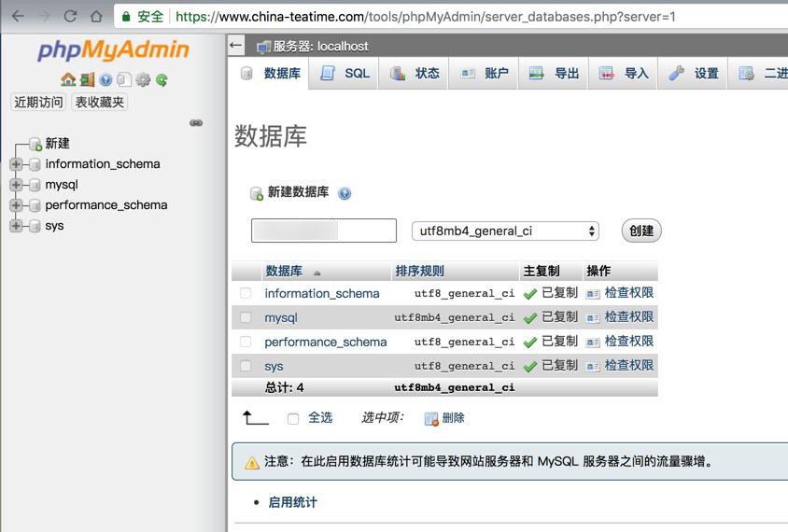Click the log out door icon
Image resolution: width=788 pixels, height=532 pixels.
[87, 79]
